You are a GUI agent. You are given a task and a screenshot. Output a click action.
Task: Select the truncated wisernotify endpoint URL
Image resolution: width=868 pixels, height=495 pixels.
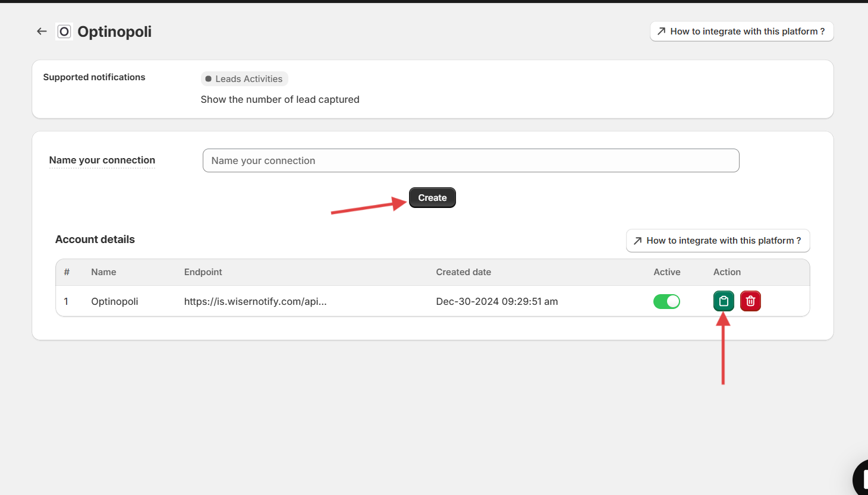(255, 302)
